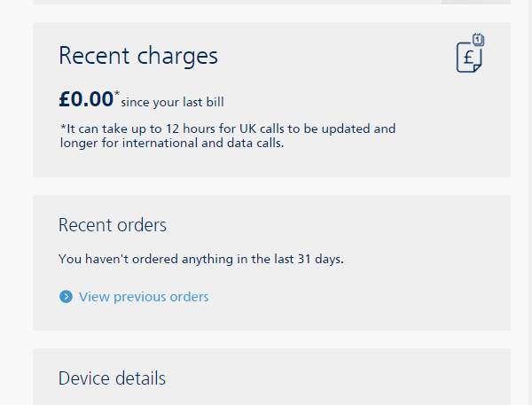Click the Recent charges heading

point(137,56)
